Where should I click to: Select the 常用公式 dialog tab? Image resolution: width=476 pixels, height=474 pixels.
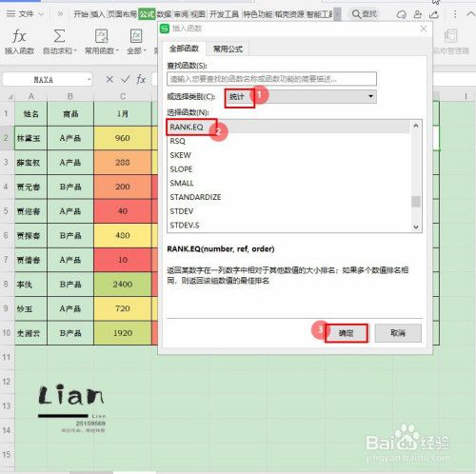(228, 49)
